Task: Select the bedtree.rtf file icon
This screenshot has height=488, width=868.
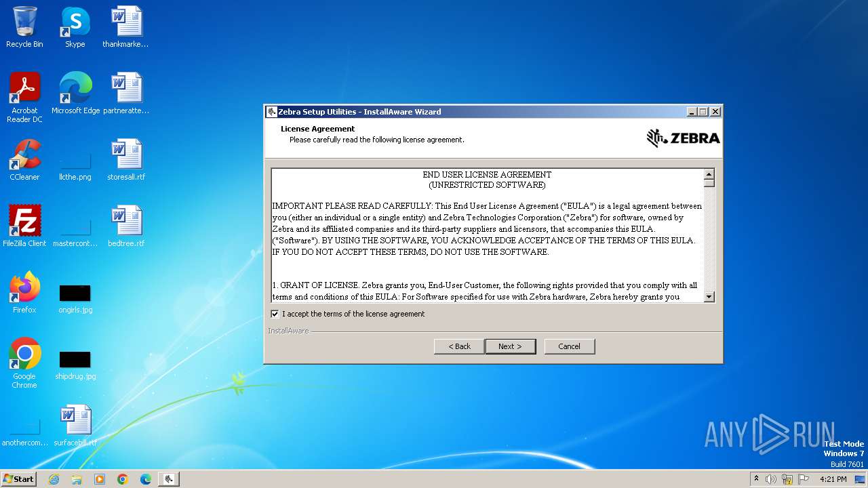Action: coord(126,226)
